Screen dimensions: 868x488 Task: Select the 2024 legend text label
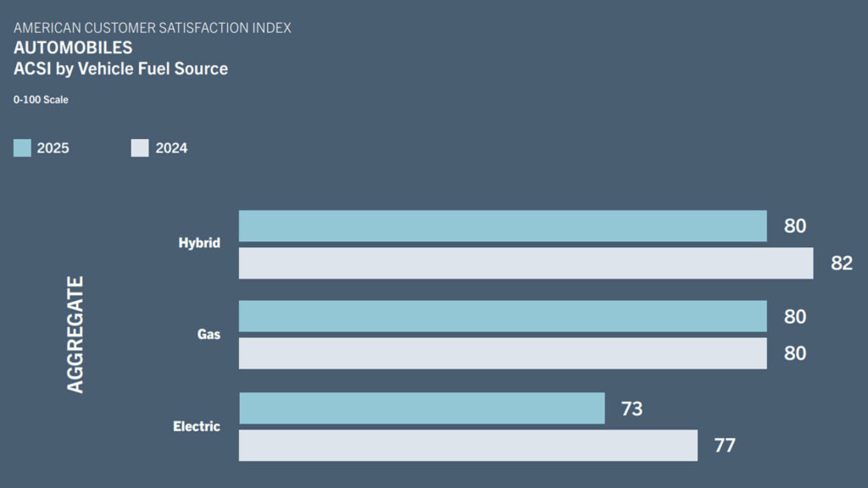point(171,148)
